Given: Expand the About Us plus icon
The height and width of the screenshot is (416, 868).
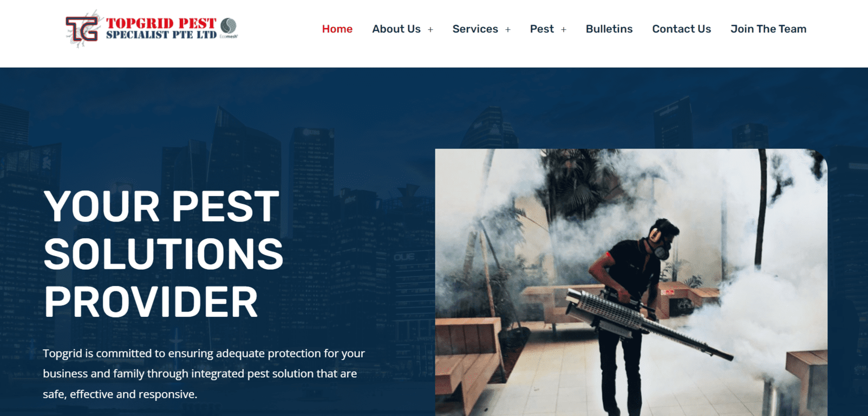Looking at the screenshot, I should pyautogui.click(x=430, y=30).
